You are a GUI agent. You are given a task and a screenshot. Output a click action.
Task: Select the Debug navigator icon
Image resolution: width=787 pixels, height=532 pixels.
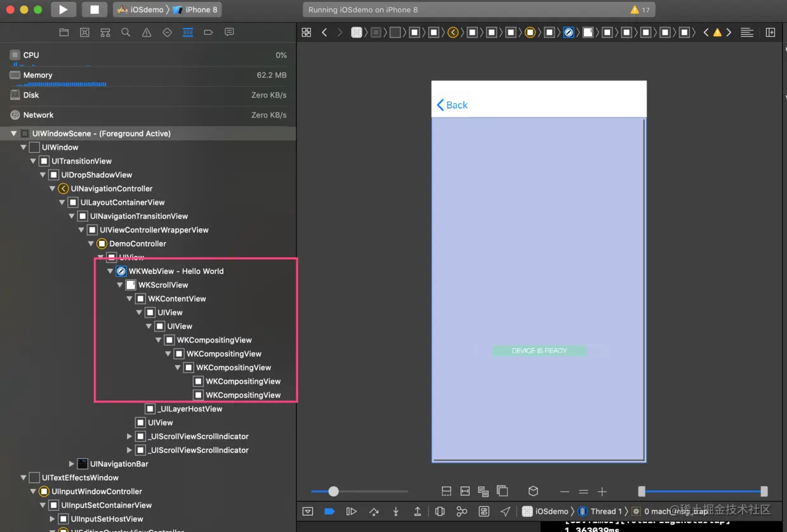188,32
